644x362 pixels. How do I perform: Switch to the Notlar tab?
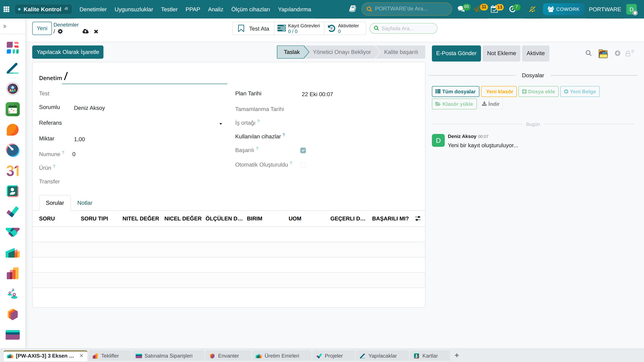(x=85, y=203)
